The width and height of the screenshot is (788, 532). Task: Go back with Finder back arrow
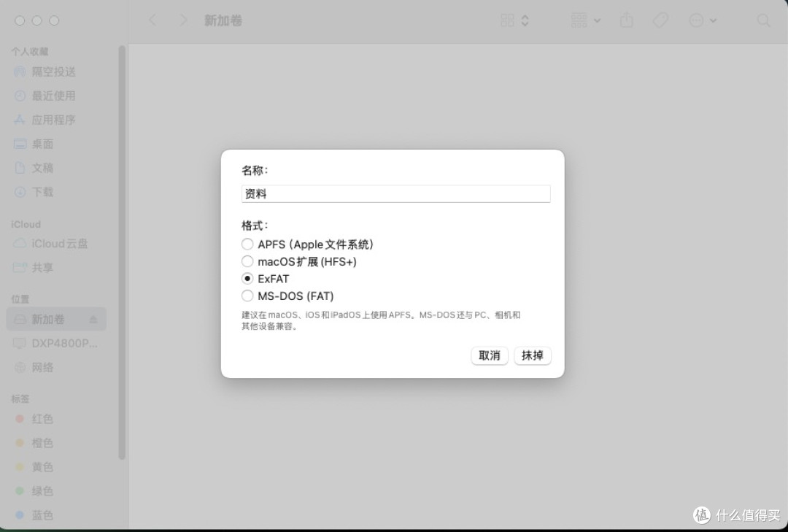click(x=152, y=20)
